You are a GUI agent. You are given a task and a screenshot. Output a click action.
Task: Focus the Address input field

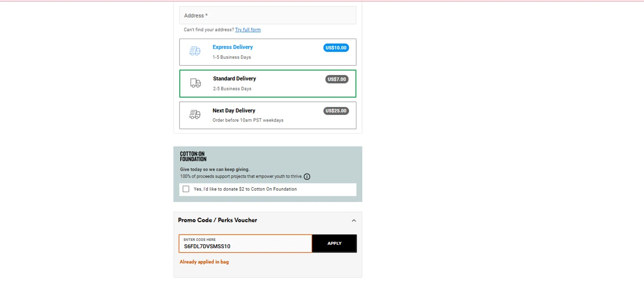pyautogui.click(x=268, y=15)
